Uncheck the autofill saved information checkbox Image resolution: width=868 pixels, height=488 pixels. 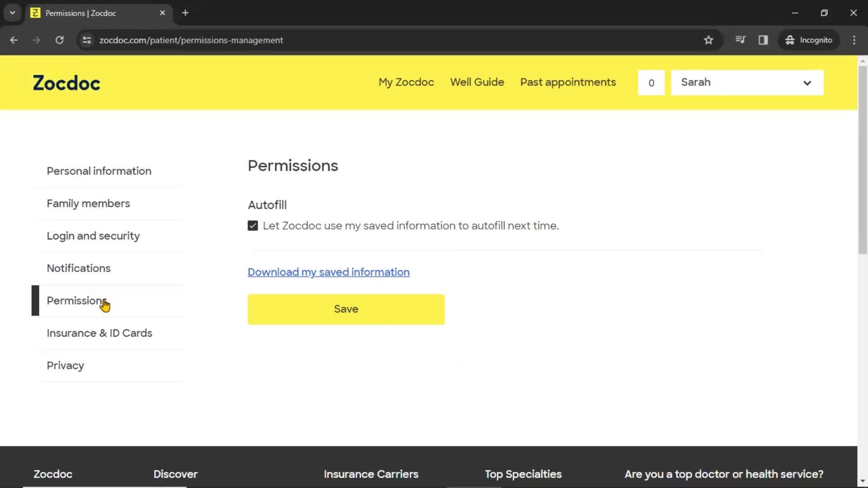point(253,226)
